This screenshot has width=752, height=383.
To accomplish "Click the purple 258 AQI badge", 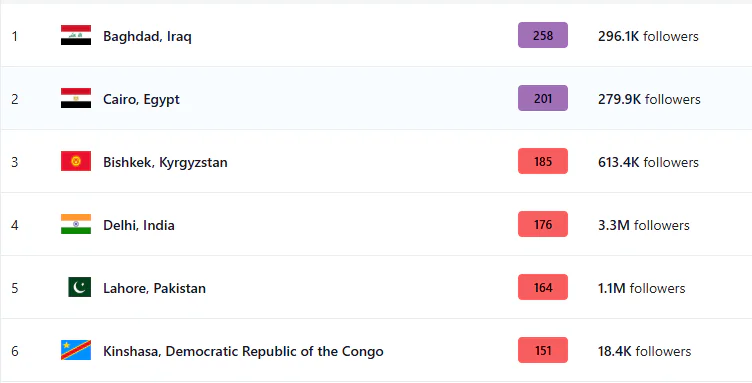I will (543, 35).
